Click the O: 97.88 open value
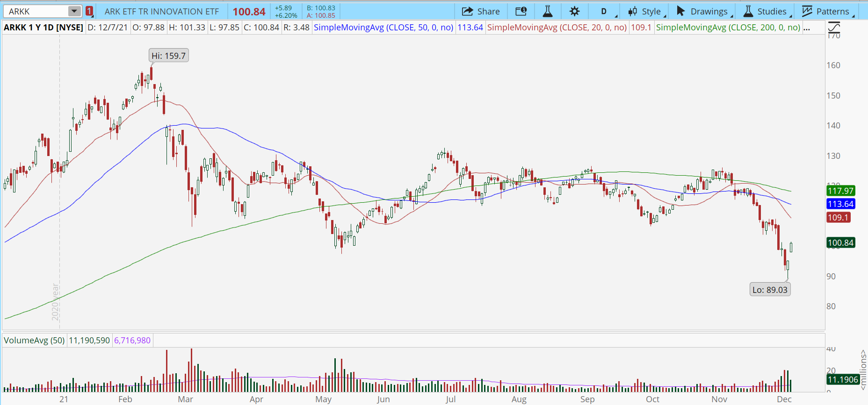 coord(148,28)
